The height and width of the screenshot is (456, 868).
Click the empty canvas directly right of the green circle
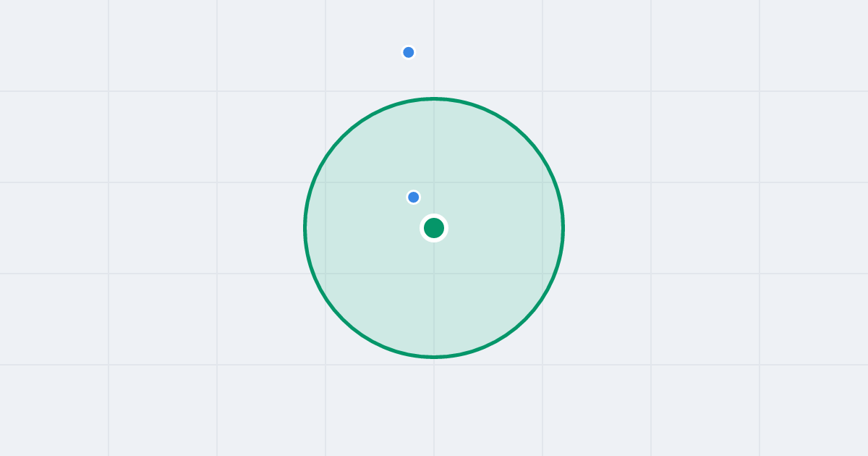pyautogui.click(x=651, y=228)
